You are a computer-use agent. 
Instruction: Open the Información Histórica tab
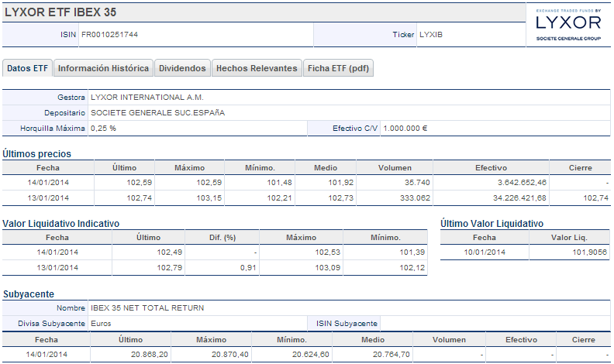pos(103,68)
